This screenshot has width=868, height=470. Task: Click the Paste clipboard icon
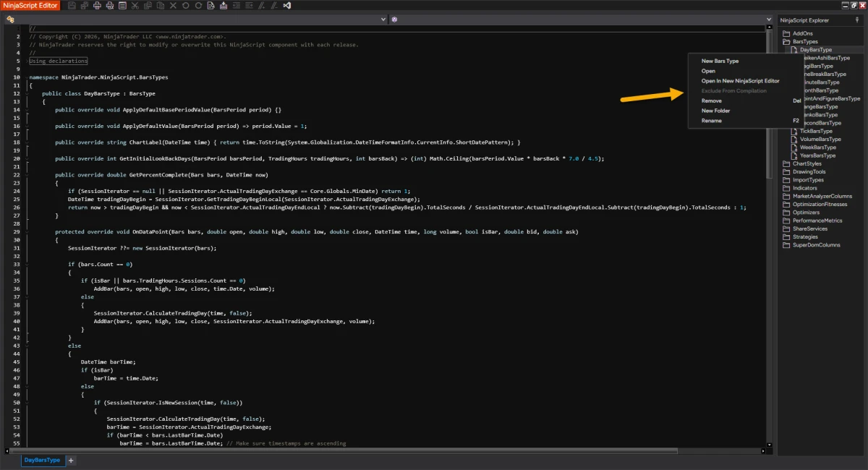point(160,5)
